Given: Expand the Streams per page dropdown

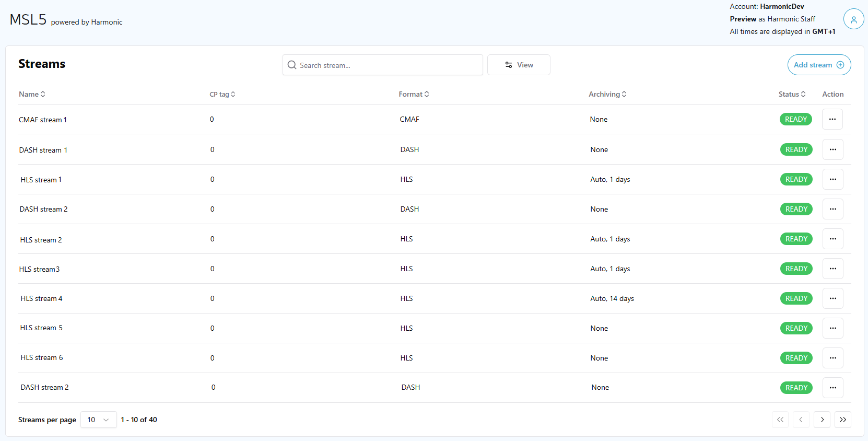Looking at the screenshot, I should [x=98, y=420].
